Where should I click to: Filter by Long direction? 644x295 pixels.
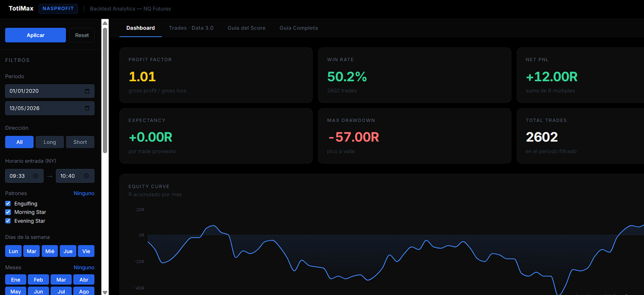(x=50, y=142)
